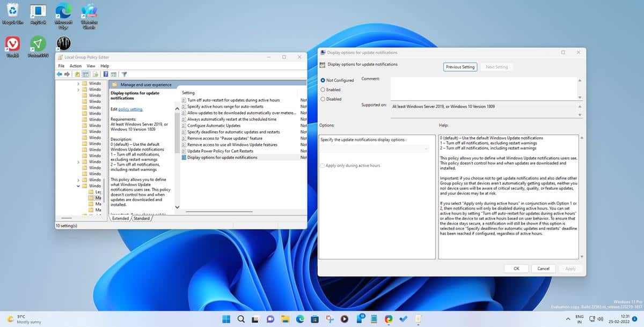Collapse the expanded Windo folder with down chevron
Screen dimensions: 644x327
pos(78,185)
